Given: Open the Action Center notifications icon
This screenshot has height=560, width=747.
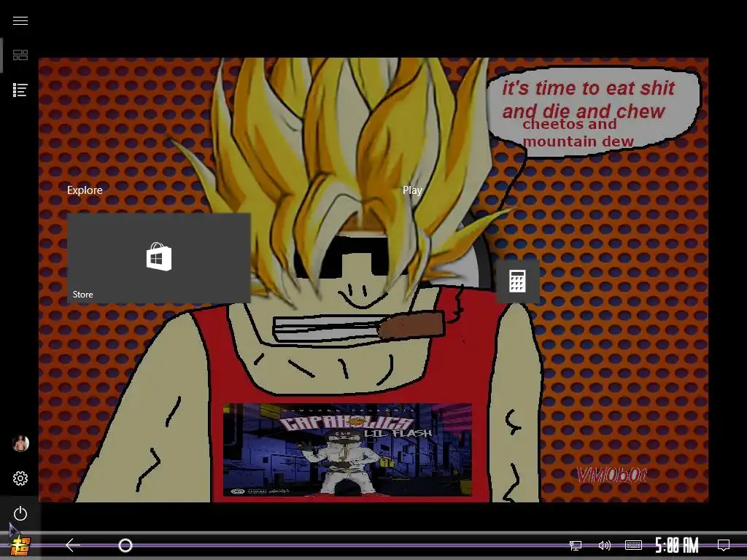Looking at the screenshot, I should coord(723,545).
